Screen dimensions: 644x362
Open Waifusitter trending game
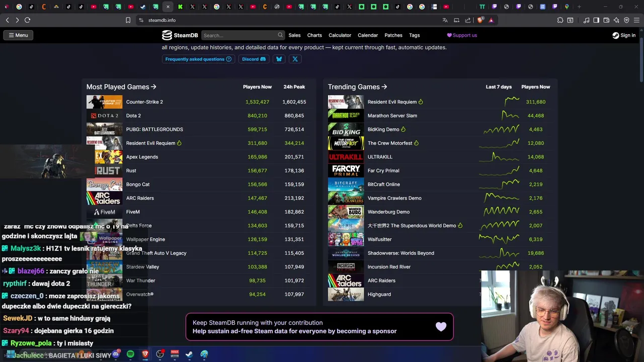coord(379,239)
